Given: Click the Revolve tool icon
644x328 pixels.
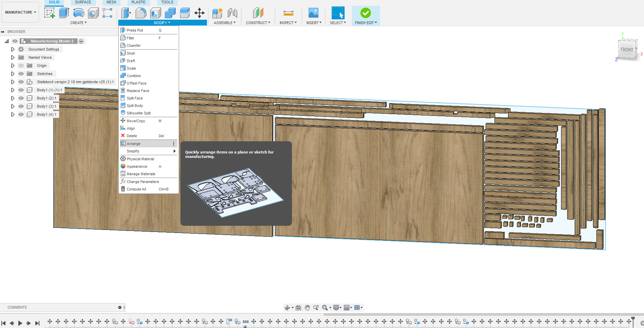Looking at the screenshot, I should (x=79, y=13).
